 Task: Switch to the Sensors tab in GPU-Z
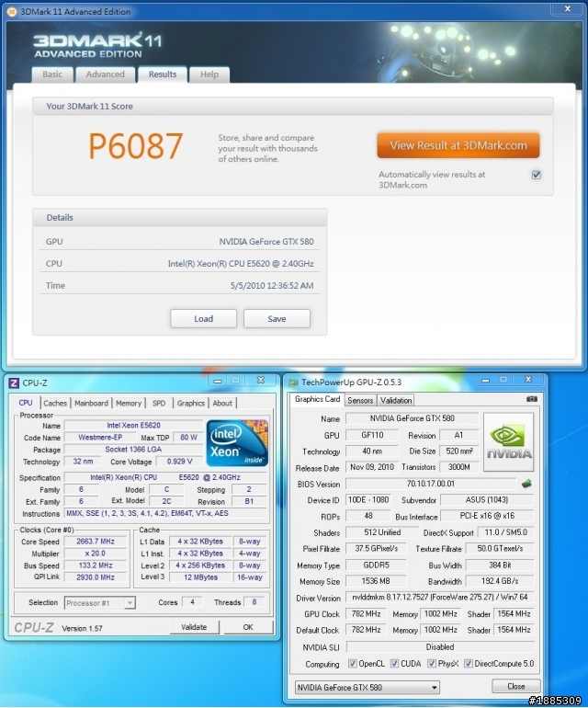(x=360, y=400)
